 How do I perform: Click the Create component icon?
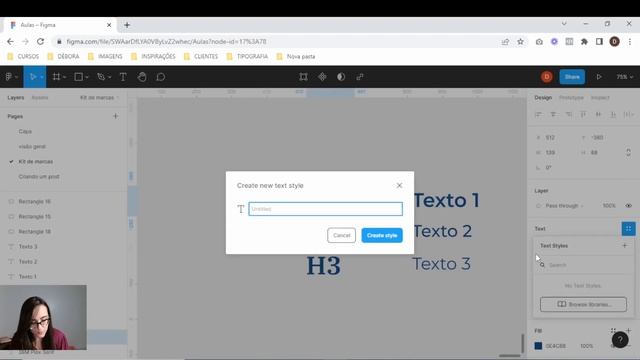[322, 77]
